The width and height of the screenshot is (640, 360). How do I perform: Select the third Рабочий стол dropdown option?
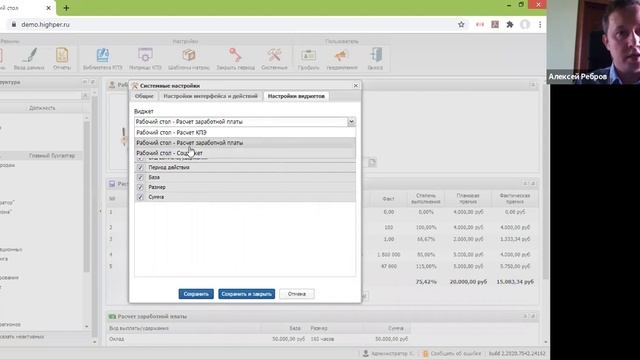coord(245,153)
